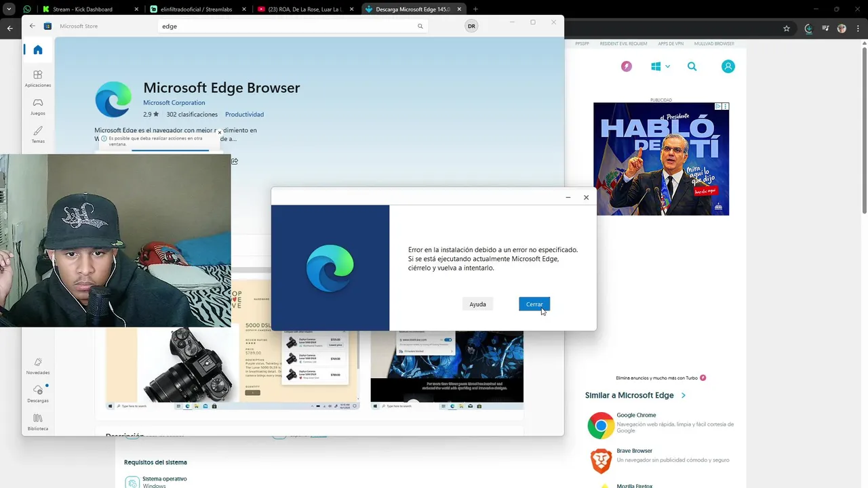Screen dimensions: 868x488
Task: Click Ayuda in the Edge installer dialog
Action: [478, 304]
